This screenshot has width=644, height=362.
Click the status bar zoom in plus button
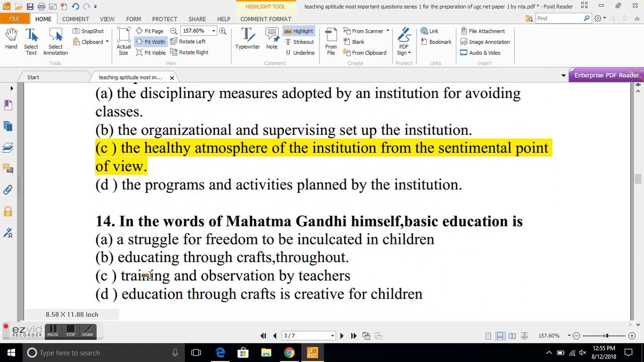(632, 336)
